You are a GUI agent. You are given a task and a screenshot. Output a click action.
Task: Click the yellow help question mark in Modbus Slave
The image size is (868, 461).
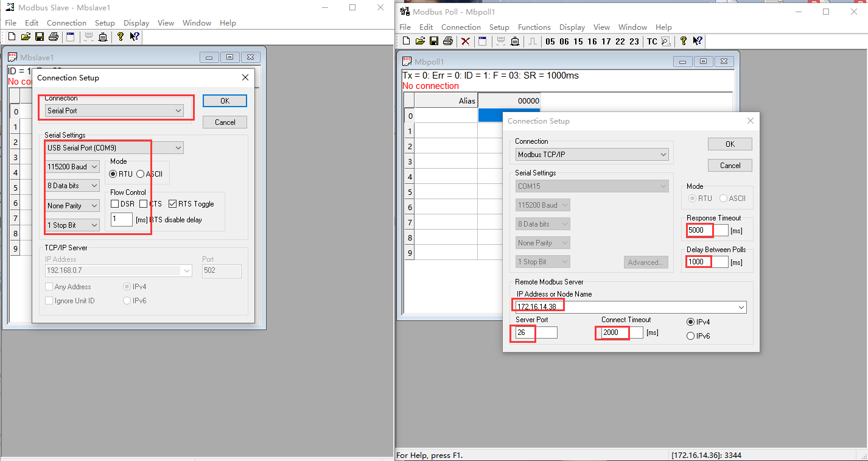point(121,37)
